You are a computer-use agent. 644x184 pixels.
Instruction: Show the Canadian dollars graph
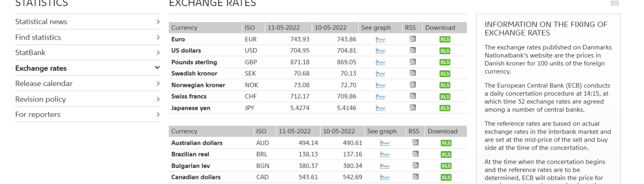point(385,177)
